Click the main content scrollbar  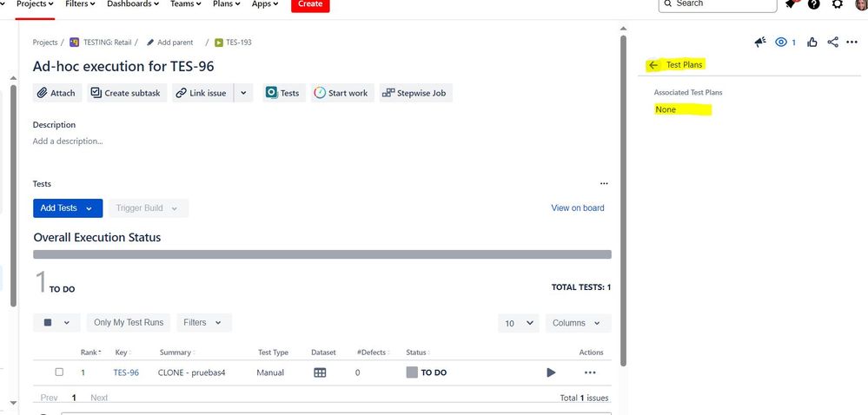click(623, 199)
